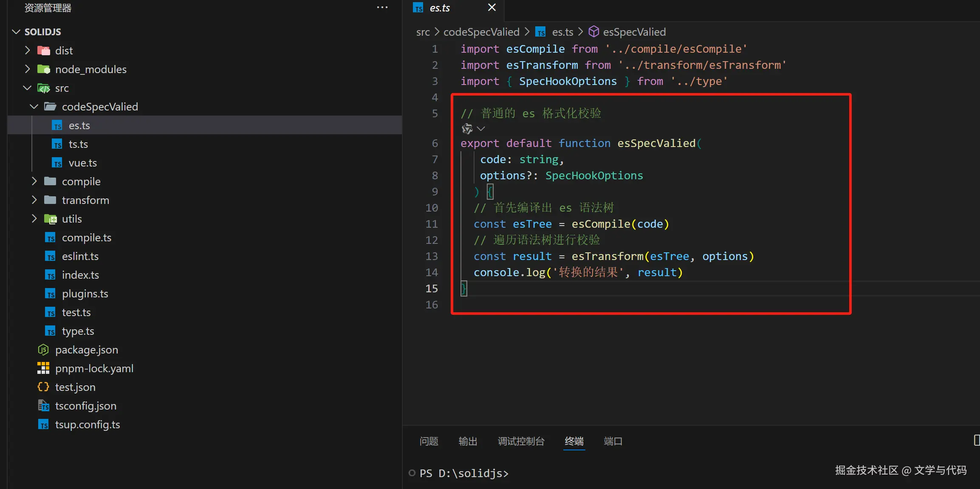The height and width of the screenshot is (489, 980).
Task: Click the node_modules folder icon
Action: click(x=44, y=69)
